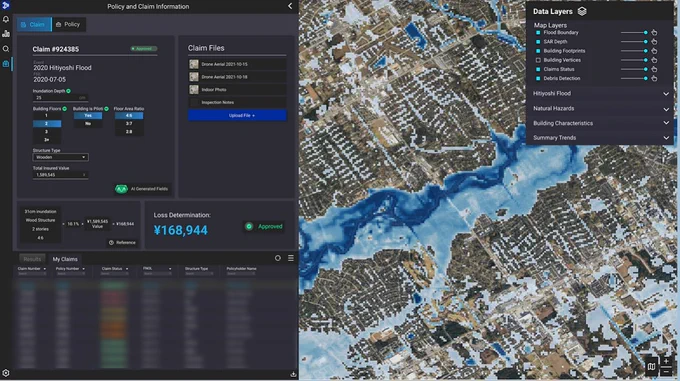Enable the Building Vertices layer checkbox
Image resolution: width=680 pixels, height=381 pixels.
(538, 60)
